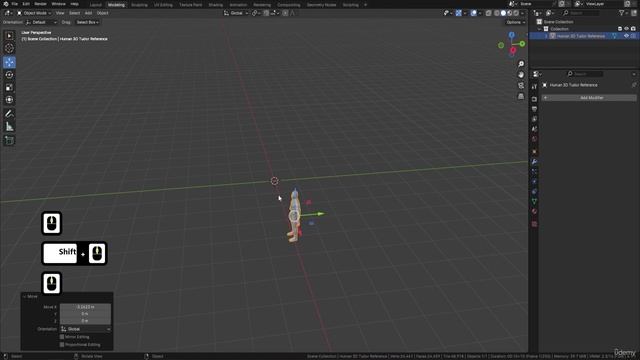Open the View Layer properties tab

tap(534, 119)
